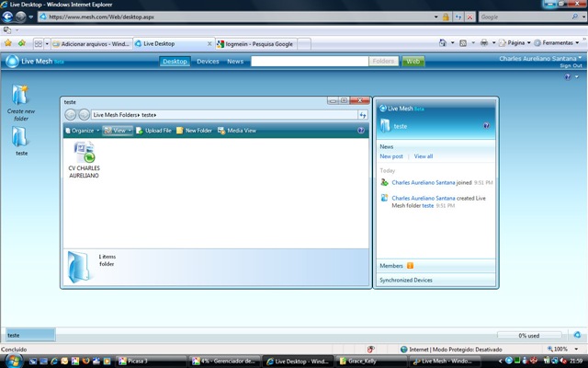Switch to the Devices tab

coord(208,61)
